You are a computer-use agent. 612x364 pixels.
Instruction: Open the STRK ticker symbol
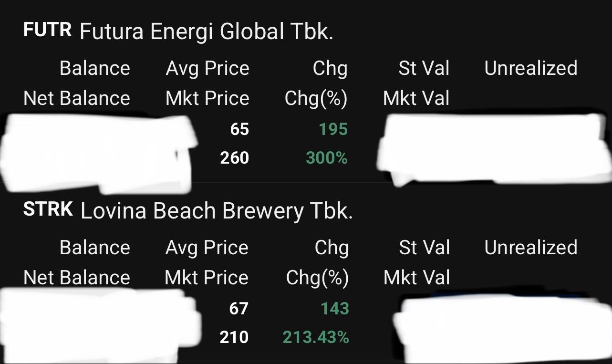(x=48, y=209)
